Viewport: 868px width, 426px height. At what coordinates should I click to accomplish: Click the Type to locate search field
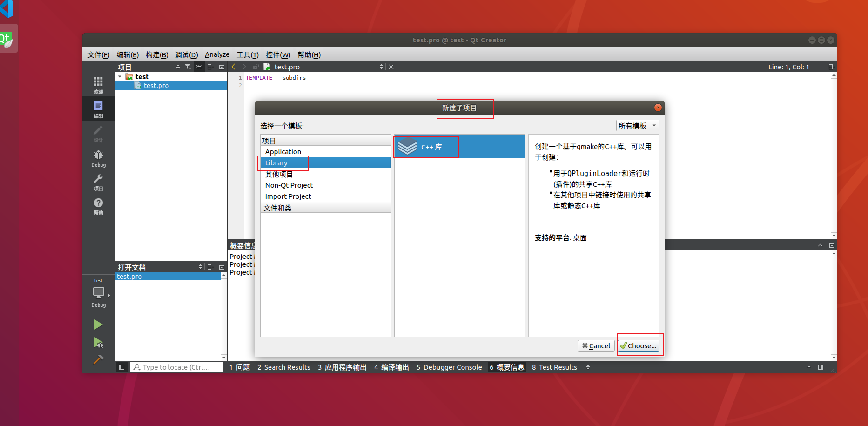(177, 367)
